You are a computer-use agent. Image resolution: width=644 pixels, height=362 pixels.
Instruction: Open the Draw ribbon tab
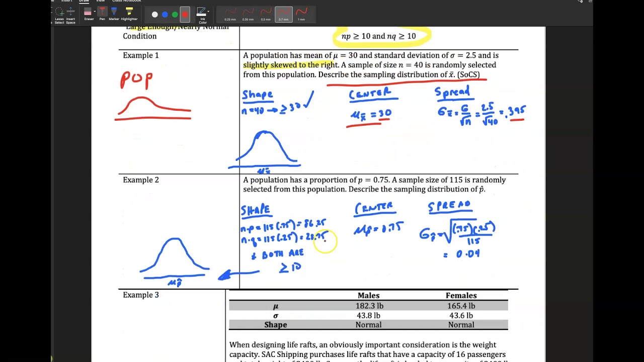tap(84, 1)
